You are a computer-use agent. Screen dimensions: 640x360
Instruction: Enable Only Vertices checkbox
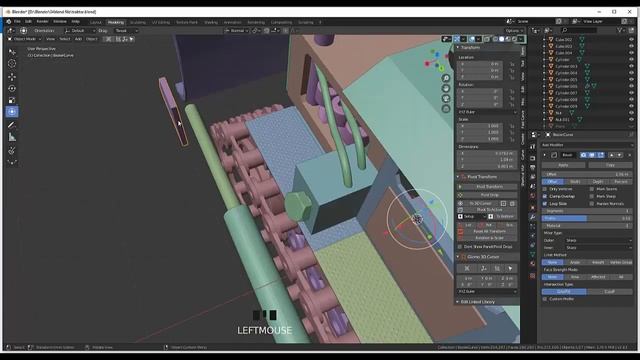pos(544,189)
